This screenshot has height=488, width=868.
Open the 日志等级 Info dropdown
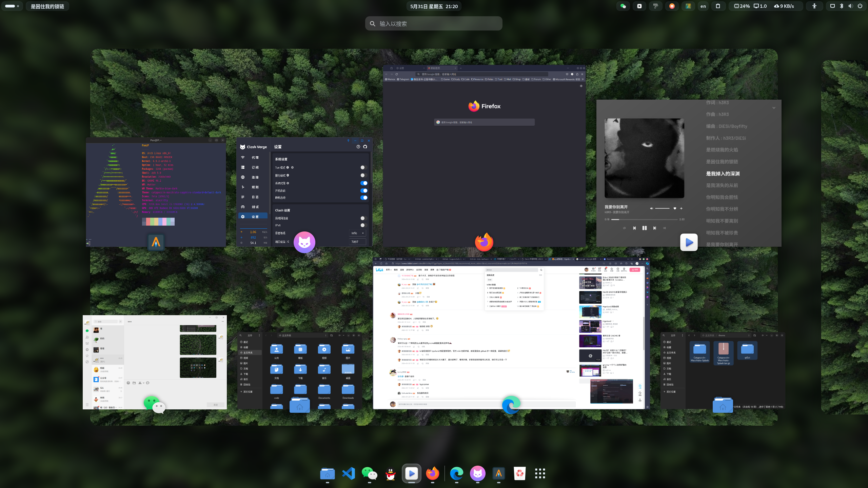point(357,233)
